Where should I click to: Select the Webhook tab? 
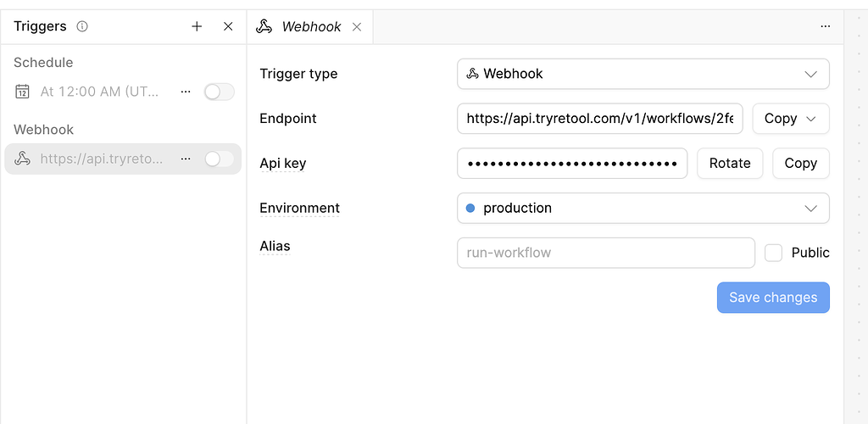click(x=310, y=26)
